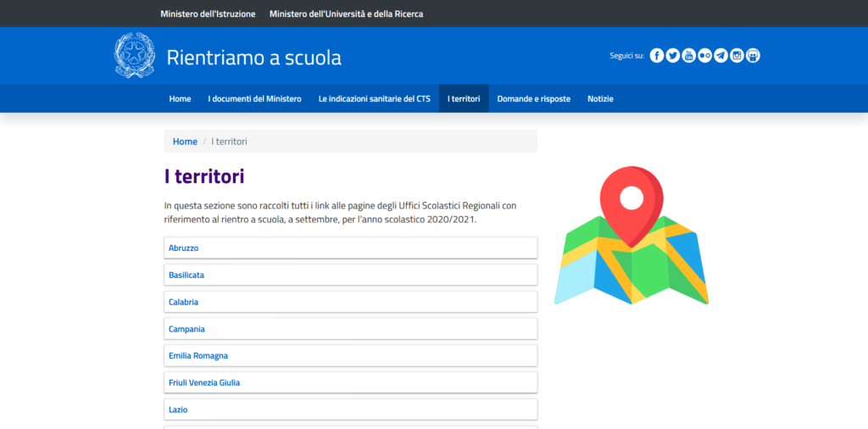
Task: Open the Flickr social icon
Action: click(704, 55)
